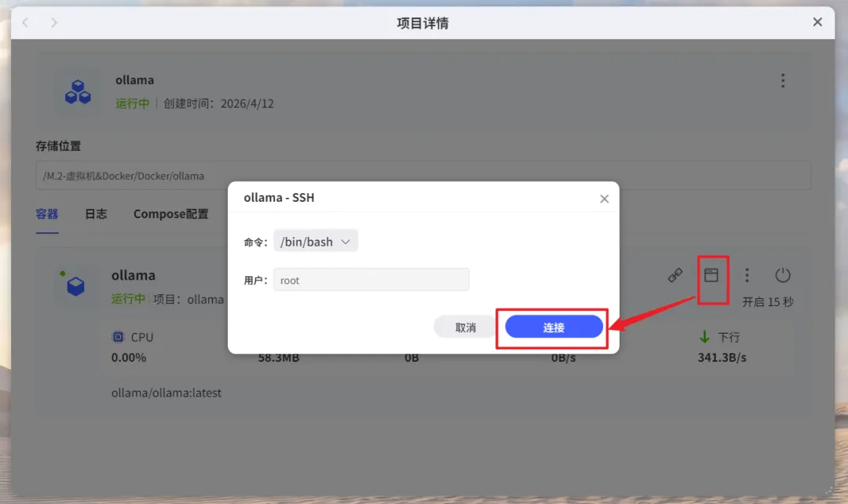Open the terminal icon for ollama container
The image size is (848, 504).
pyautogui.click(x=711, y=276)
